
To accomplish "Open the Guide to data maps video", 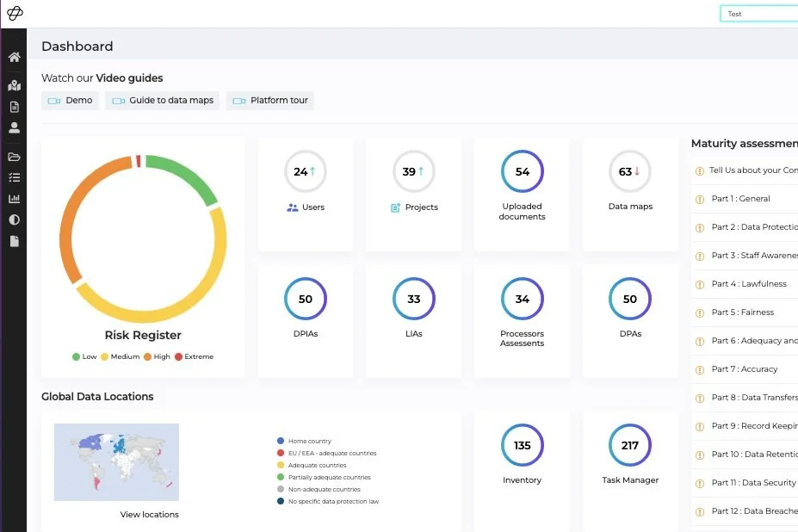I will (163, 101).
